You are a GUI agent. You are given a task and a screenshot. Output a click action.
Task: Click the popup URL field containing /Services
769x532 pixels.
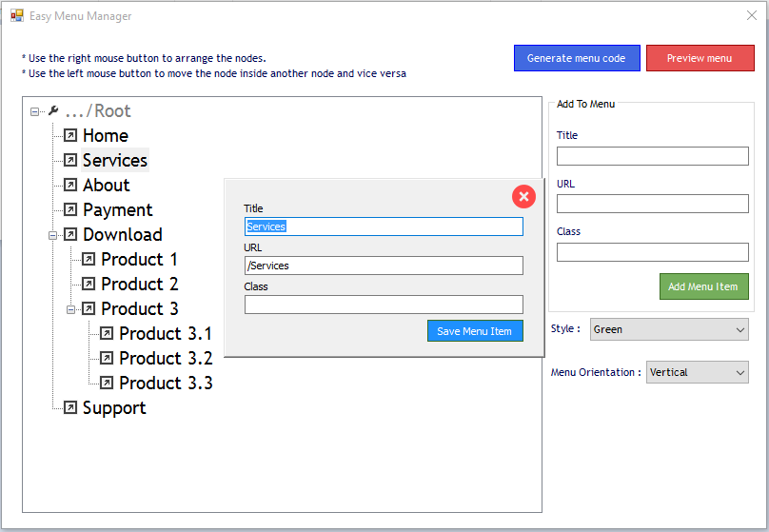click(x=384, y=266)
